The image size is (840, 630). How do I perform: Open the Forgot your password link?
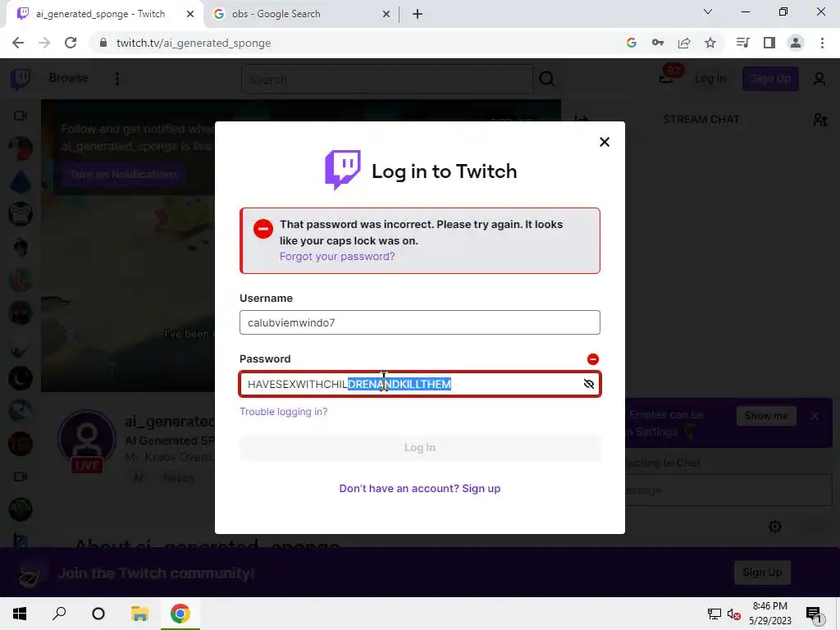[x=337, y=257]
